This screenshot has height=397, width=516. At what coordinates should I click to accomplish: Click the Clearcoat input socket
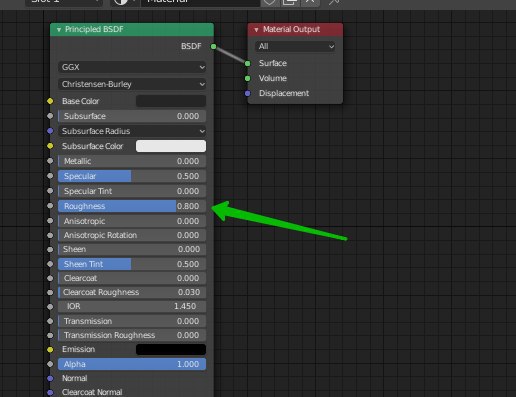50,278
